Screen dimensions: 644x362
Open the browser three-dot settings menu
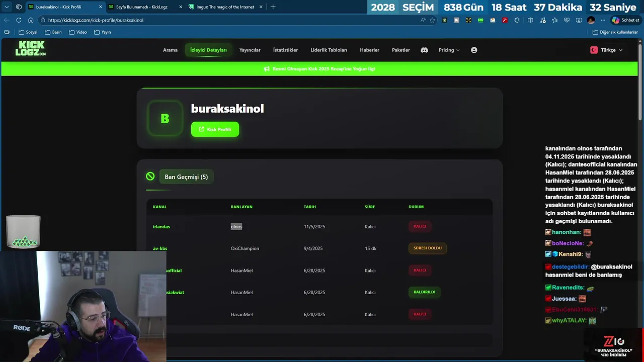coord(603,20)
